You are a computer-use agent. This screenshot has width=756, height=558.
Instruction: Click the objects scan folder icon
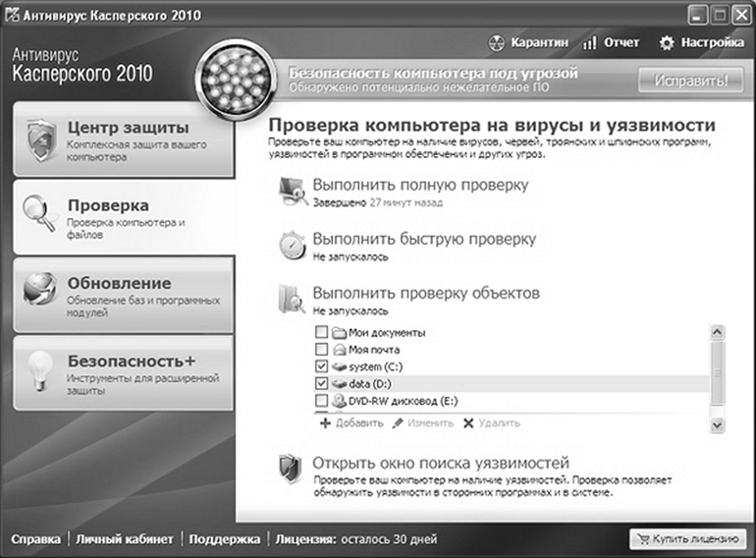[x=292, y=299]
